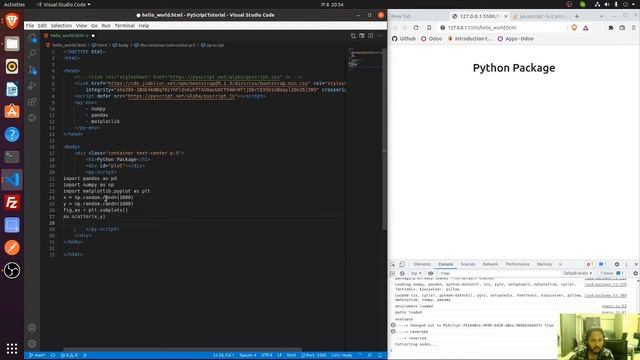Open the Github bookmark
This screenshot has height=360, width=640.
tap(404, 39)
